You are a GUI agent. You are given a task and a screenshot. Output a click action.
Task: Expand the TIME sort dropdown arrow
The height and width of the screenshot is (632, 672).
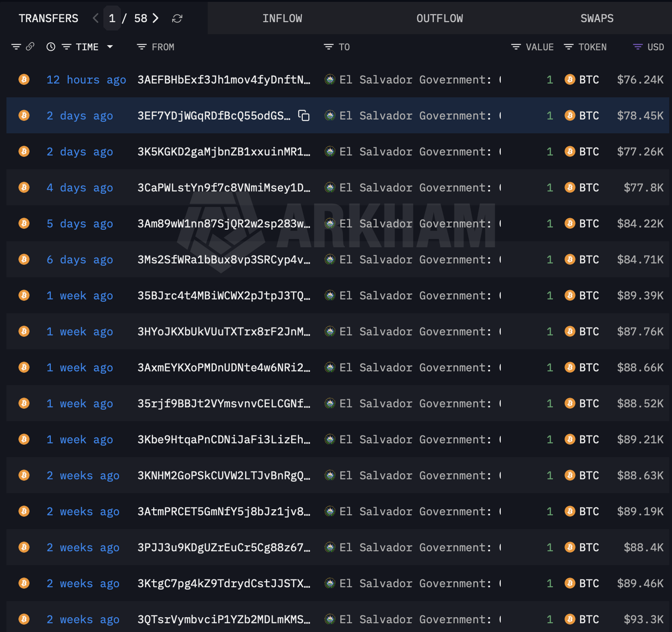click(x=110, y=47)
